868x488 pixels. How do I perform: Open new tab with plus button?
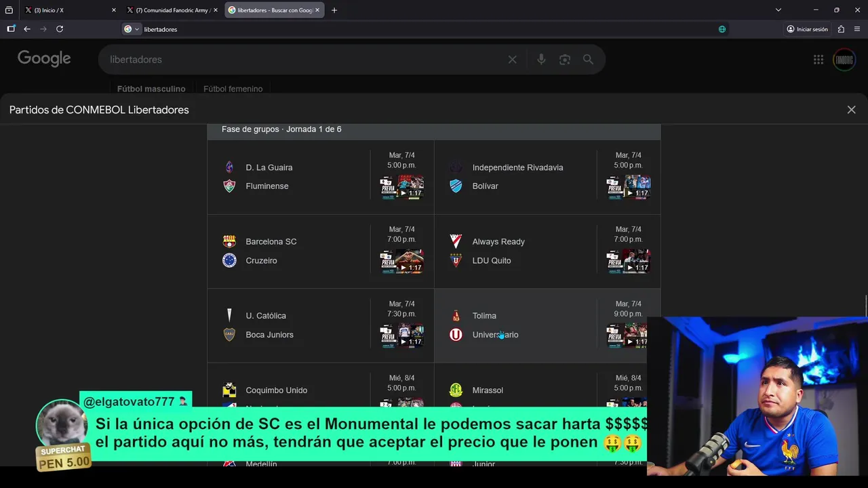(x=334, y=10)
